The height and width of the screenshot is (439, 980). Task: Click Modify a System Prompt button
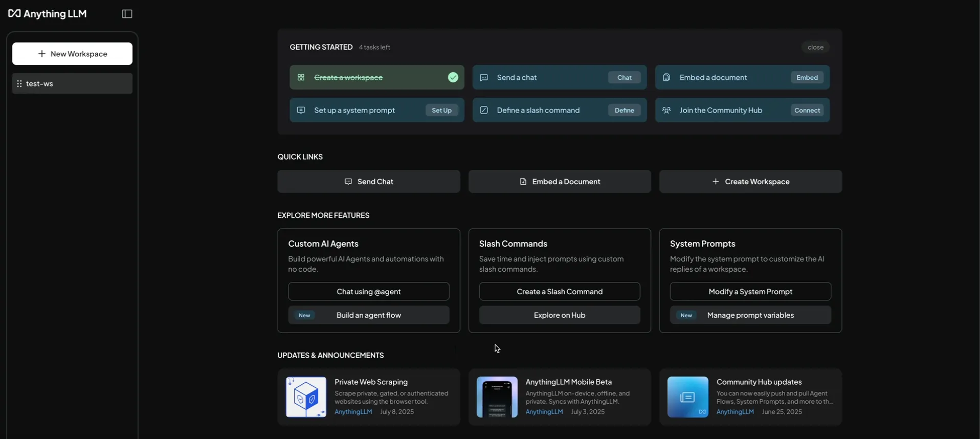tap(750, 292)
